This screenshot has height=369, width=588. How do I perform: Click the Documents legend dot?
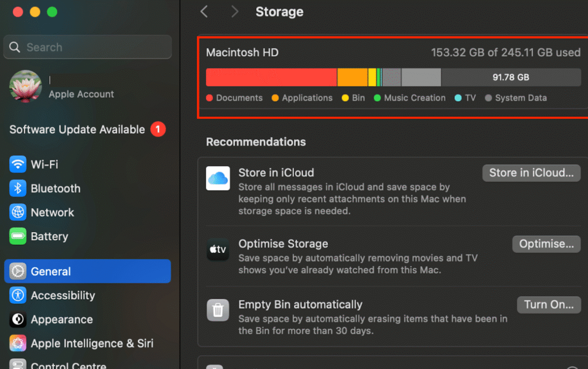tap(210, 98)
